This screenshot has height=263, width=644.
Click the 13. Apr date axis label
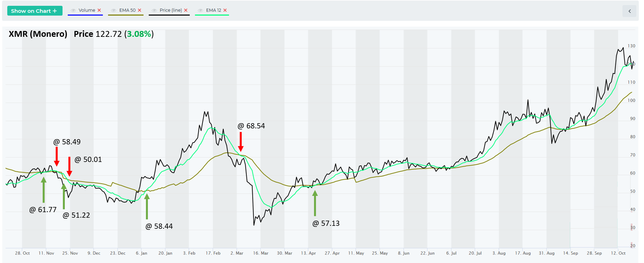308,253
